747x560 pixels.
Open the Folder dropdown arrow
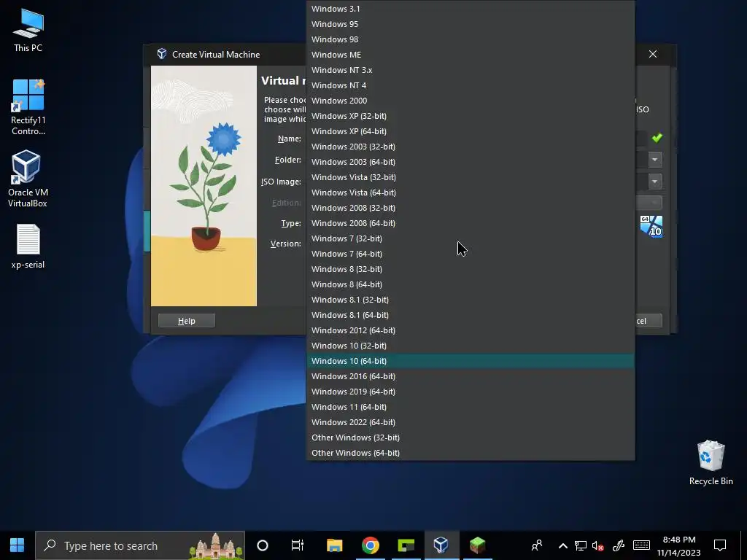click(x=654, y=160)
